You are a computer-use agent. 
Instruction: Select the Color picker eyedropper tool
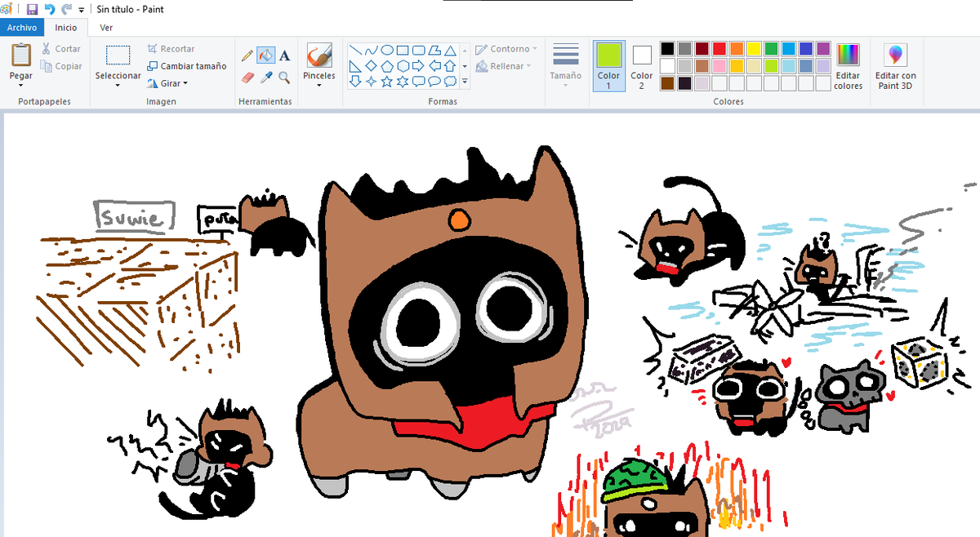(x=266, y=78)
